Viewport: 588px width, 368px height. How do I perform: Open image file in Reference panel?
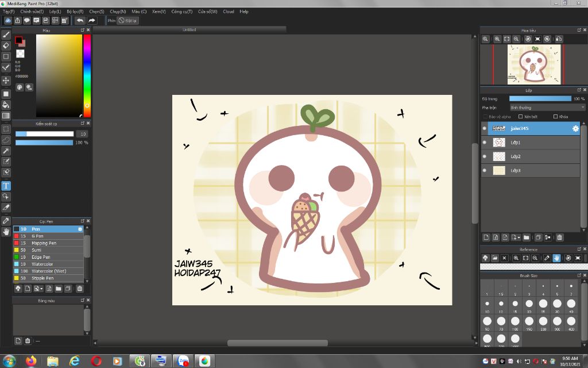click(495, 258)
